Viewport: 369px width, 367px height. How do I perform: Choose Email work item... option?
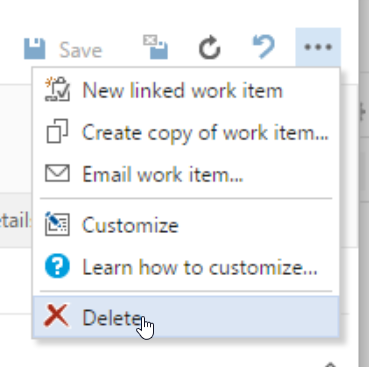coord(186,174)
